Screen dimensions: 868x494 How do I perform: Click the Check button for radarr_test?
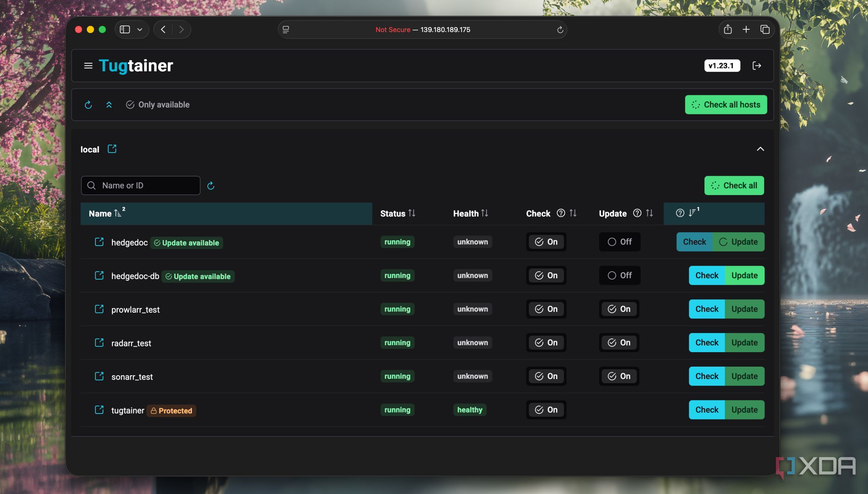point(707,343)
